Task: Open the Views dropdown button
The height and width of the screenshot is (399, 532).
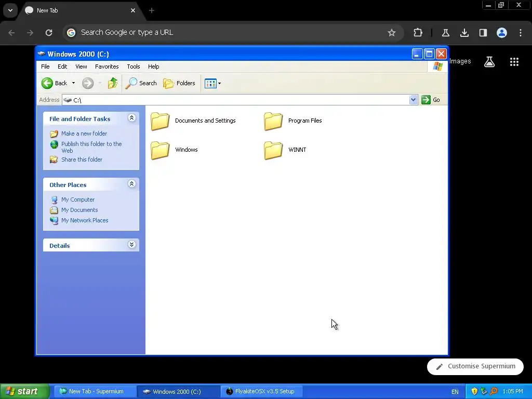Action: [212, 83]
